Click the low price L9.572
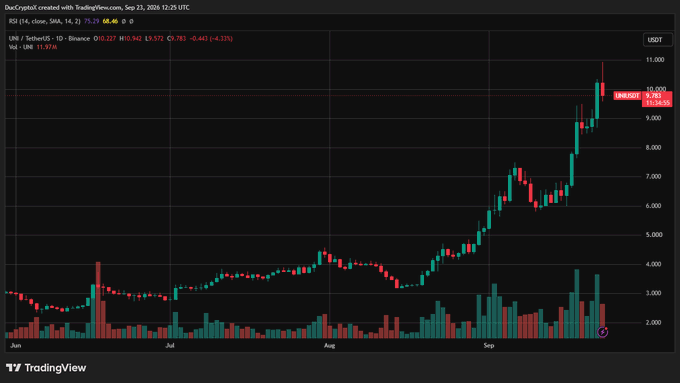Viewport: 680px width, 383px height. click(154, 39)
